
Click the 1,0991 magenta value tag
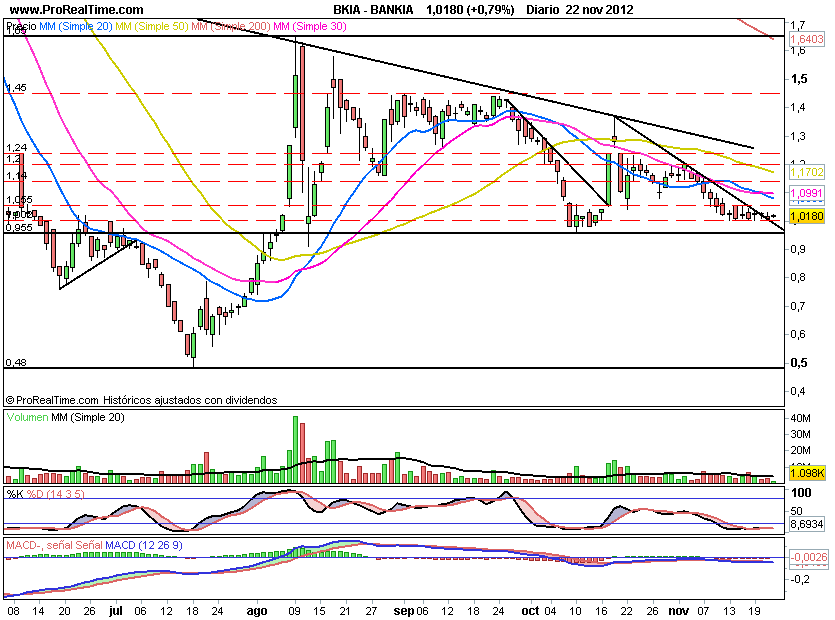coord(806,193)
